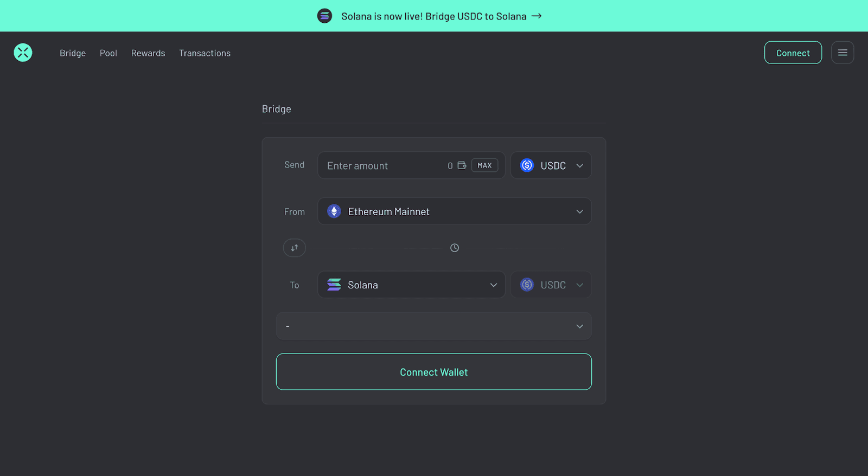This screenshot has width=868, height=476.
Task: Click the Ethereum logo in From field
Action: pos(334,211)
